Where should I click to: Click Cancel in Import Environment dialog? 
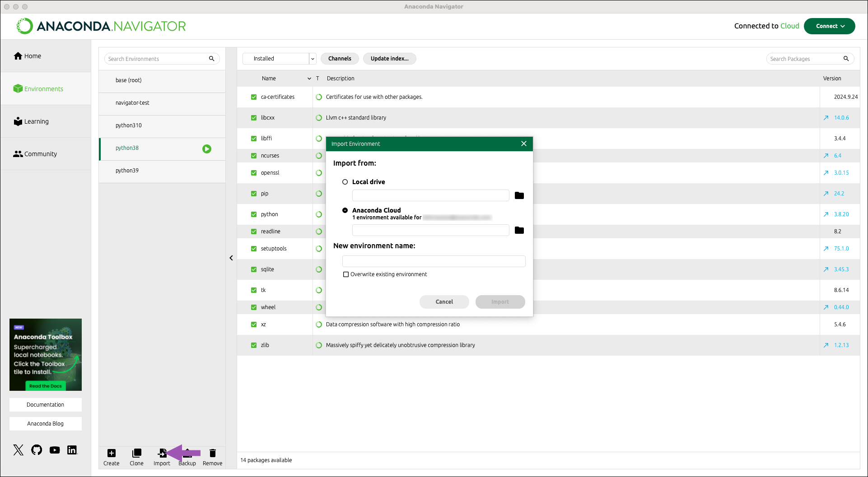point(444,302)
